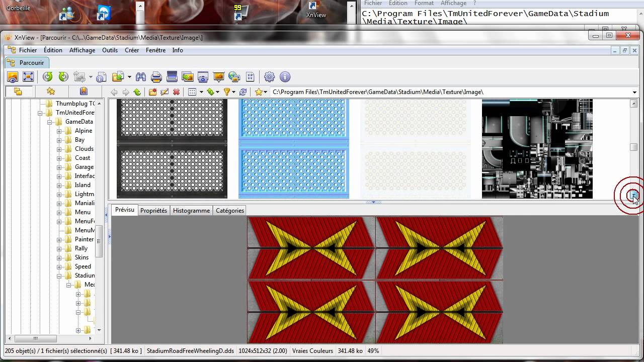Open the create web page tool

[x=234, y=77]
